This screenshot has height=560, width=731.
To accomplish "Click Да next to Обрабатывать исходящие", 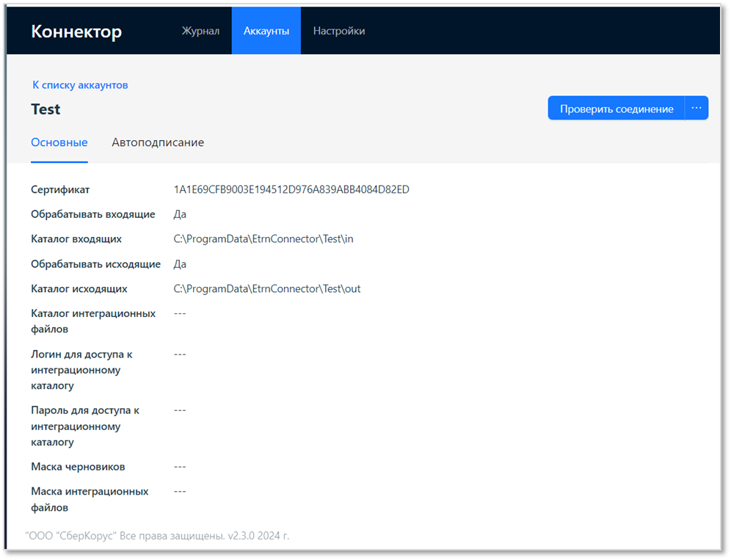I will coord(180,264).
